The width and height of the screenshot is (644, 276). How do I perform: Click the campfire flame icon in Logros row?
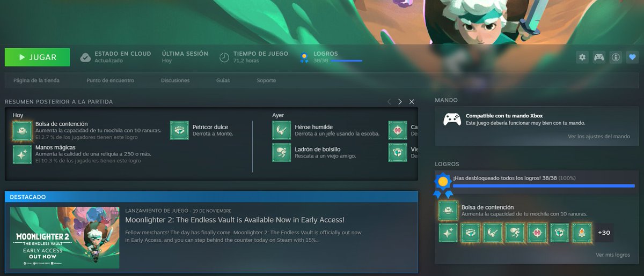pos(581,233)
